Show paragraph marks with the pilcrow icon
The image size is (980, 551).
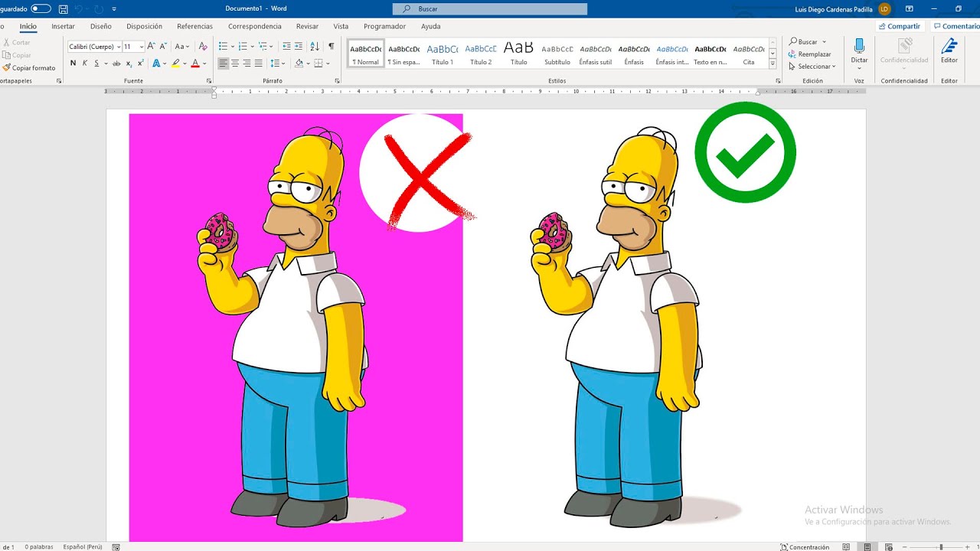click(x=331, y=47)
